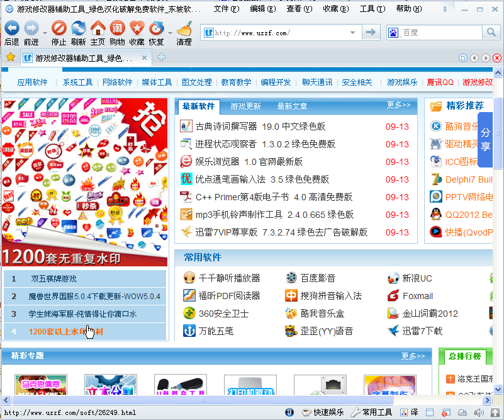Open 迅雷7VIP尊享版 7.3.2.74 entry

point(281,232)
